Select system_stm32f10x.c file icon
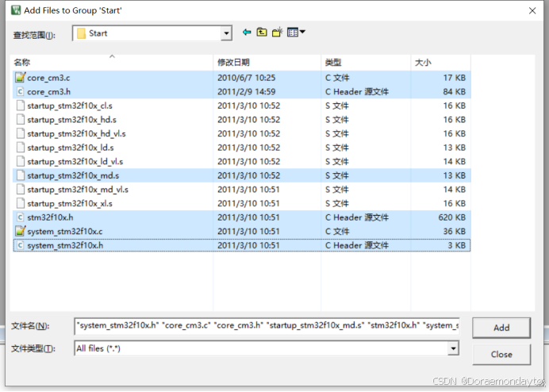This screenshot has width=549, height=392. coord(21,231)
